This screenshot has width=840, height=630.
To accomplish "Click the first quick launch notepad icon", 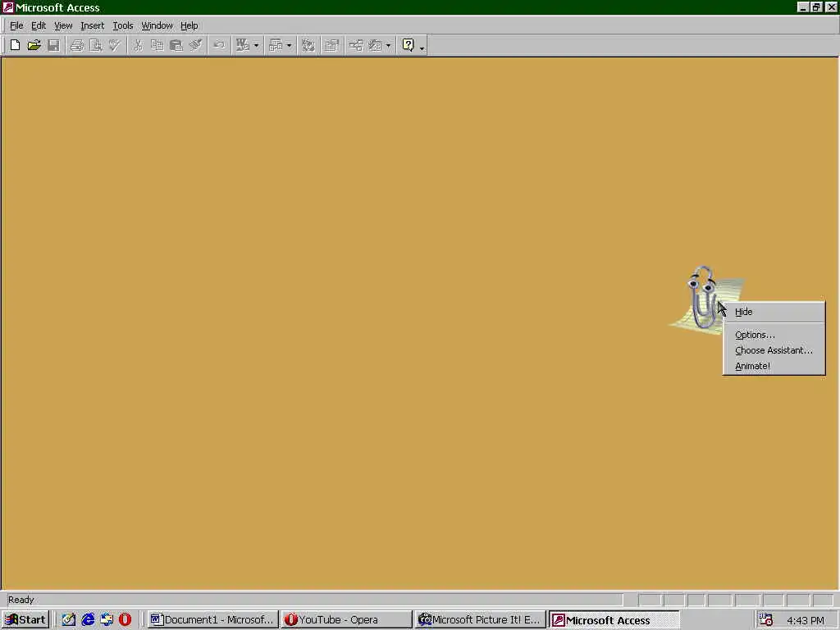I will [x=69, y=620].
